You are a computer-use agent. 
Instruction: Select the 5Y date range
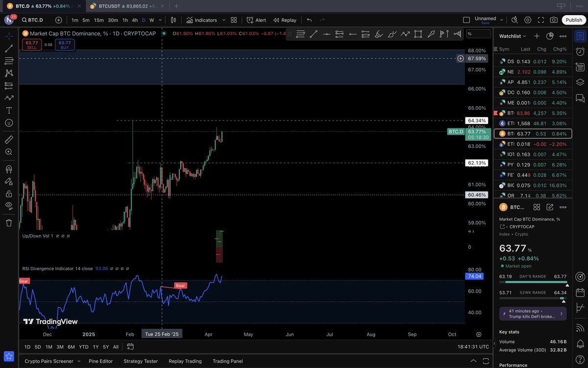106,347
